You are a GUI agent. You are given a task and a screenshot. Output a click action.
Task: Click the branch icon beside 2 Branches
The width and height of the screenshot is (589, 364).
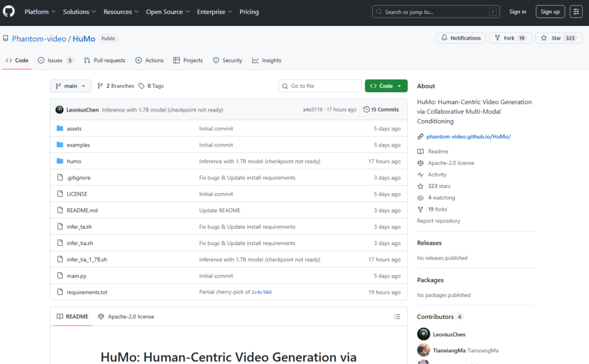100,86
